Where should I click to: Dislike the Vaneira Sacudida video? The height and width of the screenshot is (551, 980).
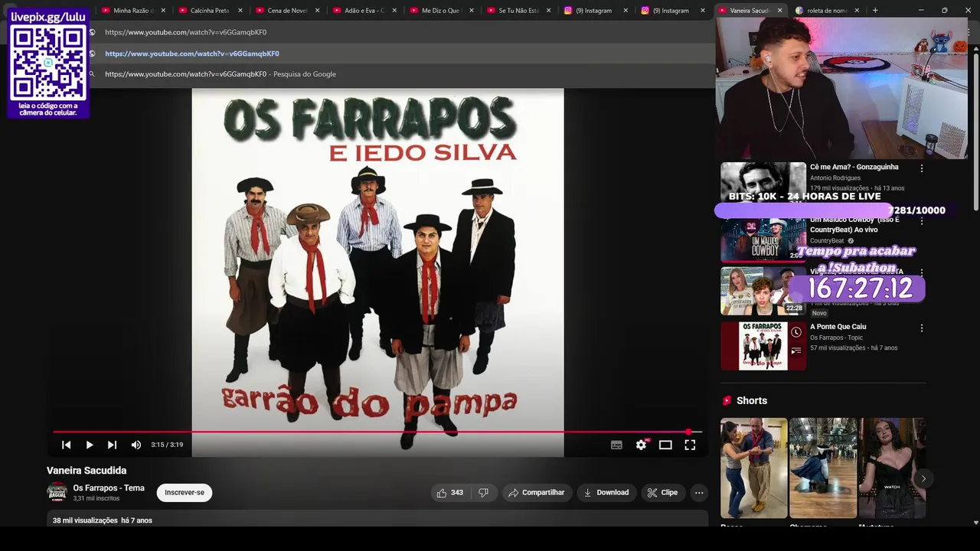[x=483, y=493]
